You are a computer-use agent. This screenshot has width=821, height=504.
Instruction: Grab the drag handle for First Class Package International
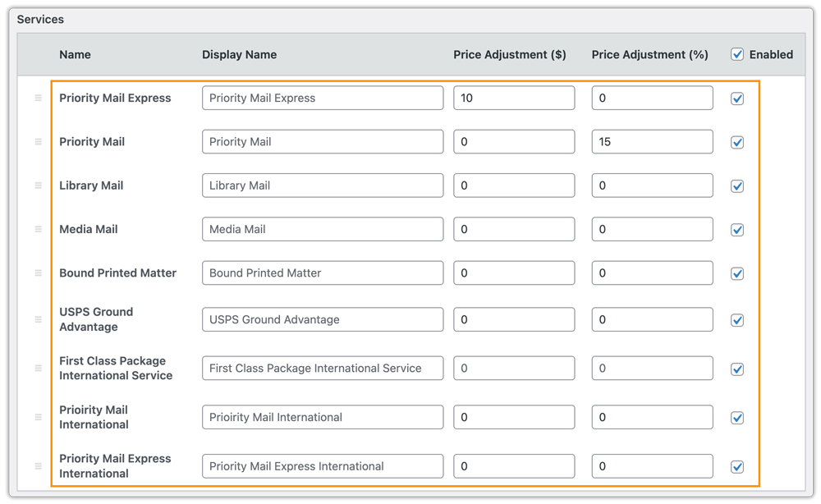click(x=39, y=368)
